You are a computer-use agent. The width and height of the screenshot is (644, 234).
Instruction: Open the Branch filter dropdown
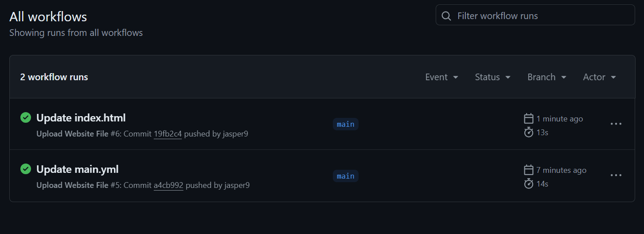pos(546,77)
